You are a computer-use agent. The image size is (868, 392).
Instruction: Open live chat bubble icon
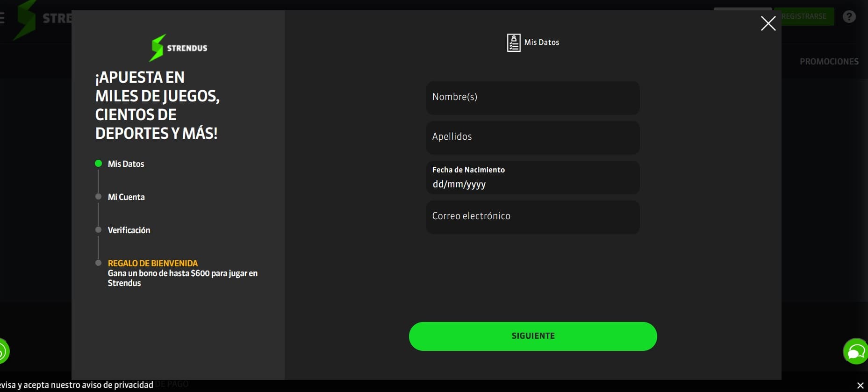[x=856, y=351]
